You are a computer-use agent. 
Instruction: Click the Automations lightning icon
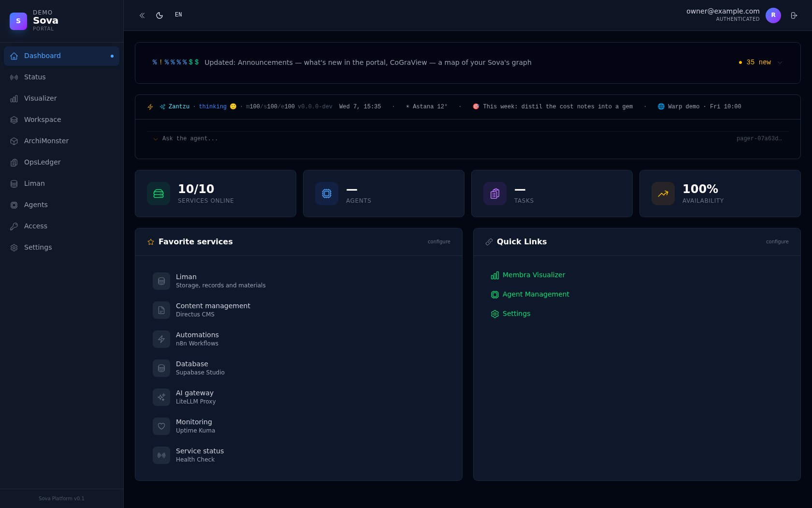[161, 339]
